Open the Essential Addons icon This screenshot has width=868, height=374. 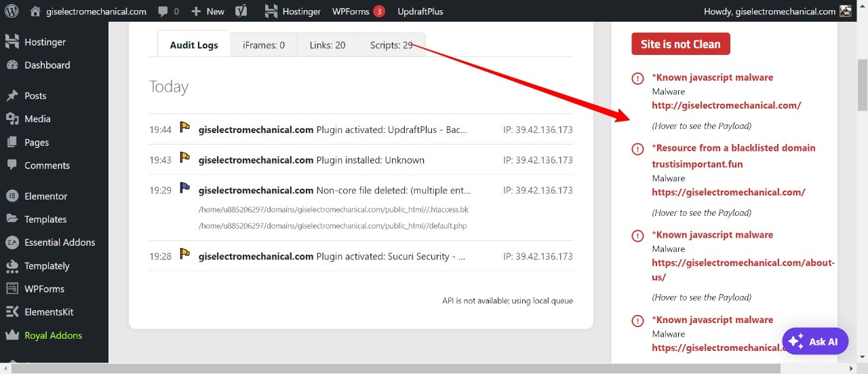click(x=12, y=242)
